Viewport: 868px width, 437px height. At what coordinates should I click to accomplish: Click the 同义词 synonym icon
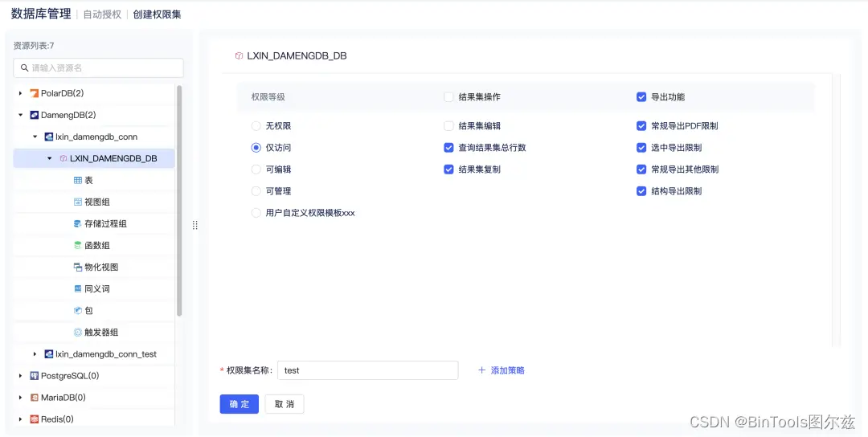(78, 288)
